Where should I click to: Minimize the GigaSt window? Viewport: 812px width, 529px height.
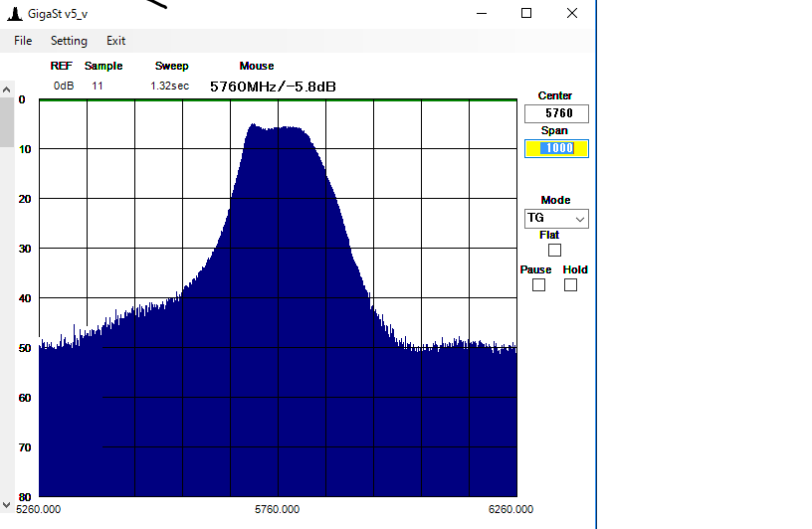coord(482,14)
